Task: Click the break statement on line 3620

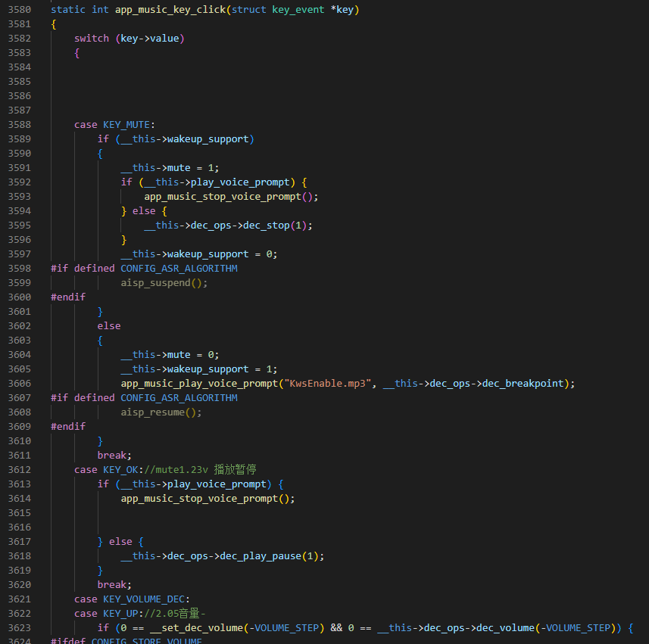Action: 114,585
